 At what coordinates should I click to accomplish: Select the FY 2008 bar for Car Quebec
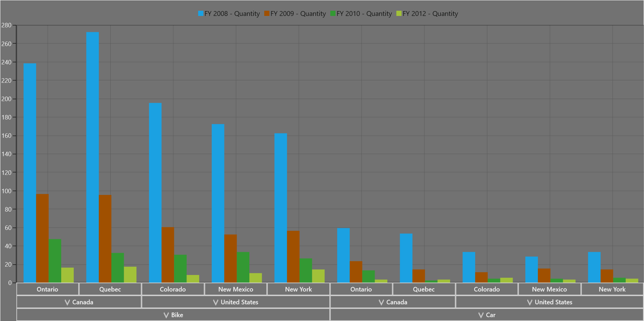(406, 258)
